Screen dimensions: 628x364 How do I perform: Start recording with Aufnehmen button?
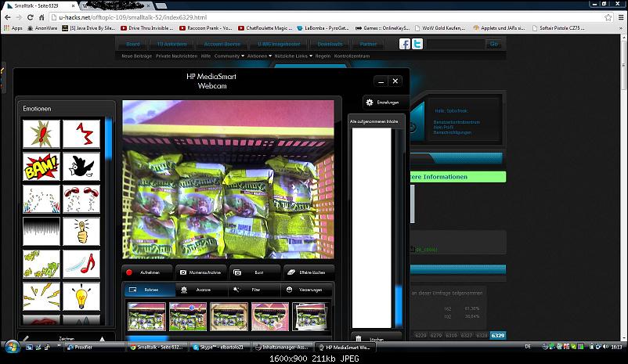[x=147, y=272]
